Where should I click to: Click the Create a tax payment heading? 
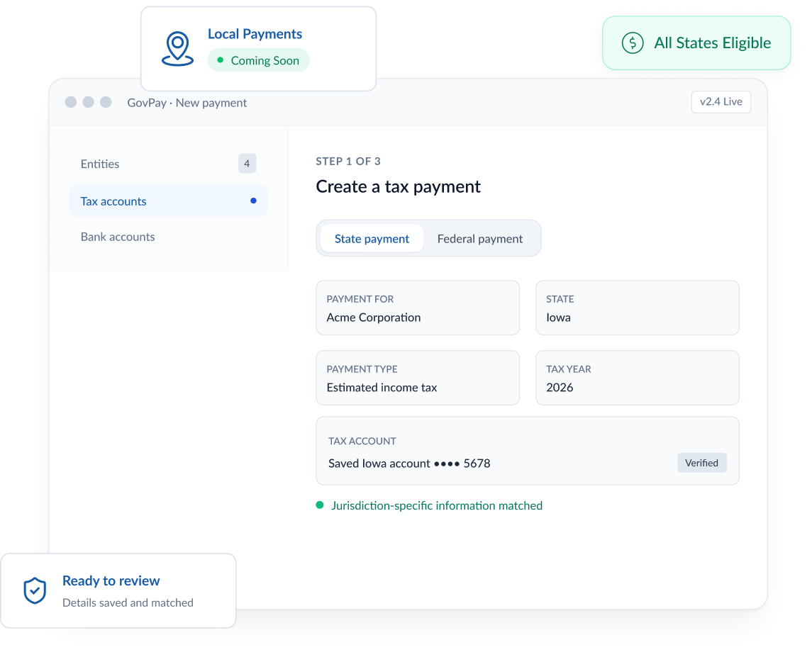(399, 186)
